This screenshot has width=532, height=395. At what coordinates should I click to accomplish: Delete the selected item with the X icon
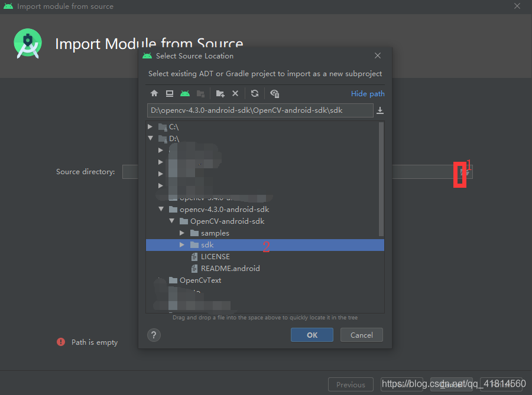pos(235,93)
